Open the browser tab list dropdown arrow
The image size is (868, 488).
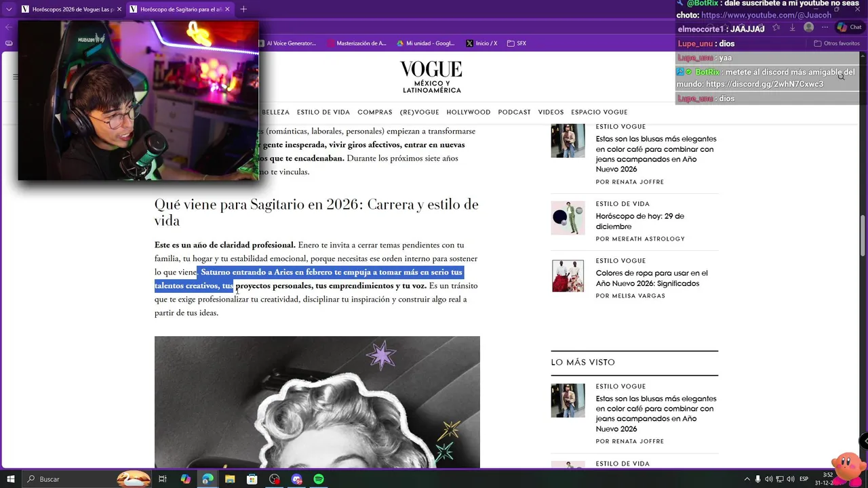point(8,9)
